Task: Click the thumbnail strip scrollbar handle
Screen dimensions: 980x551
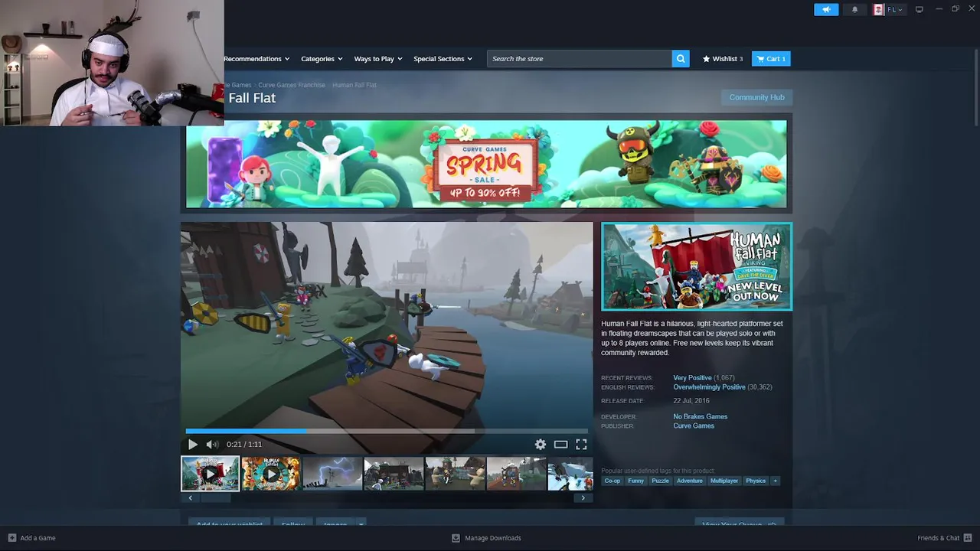Action: (x=216, y=498)
